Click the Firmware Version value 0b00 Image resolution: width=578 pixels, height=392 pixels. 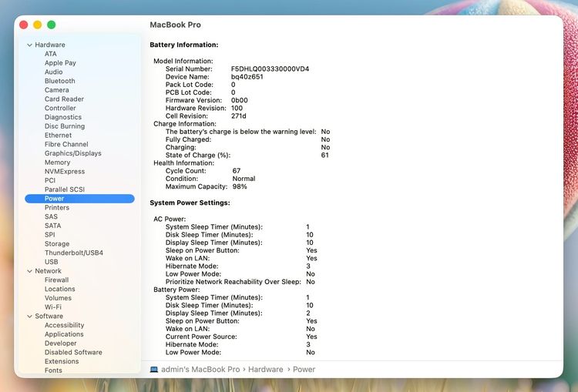pos(239,101)
